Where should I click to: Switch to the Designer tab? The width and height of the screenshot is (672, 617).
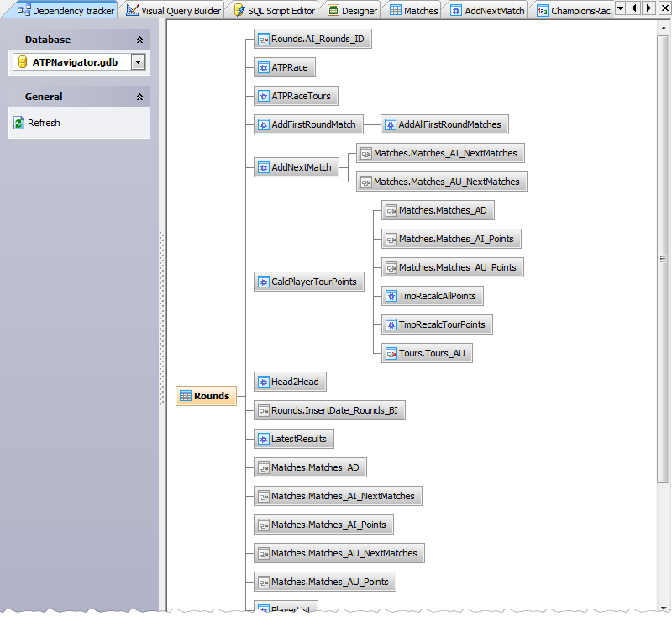pyautogui.click(x=351, y=11)
